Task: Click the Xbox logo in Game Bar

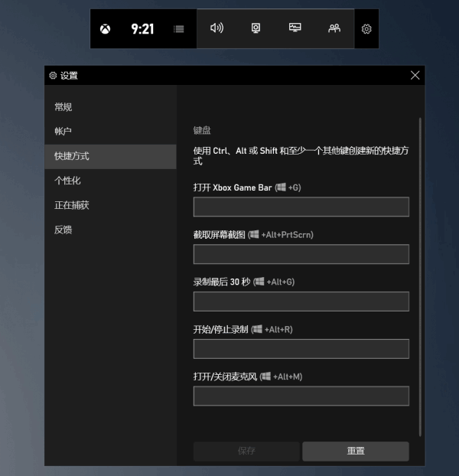Action: tap(105, 29)
